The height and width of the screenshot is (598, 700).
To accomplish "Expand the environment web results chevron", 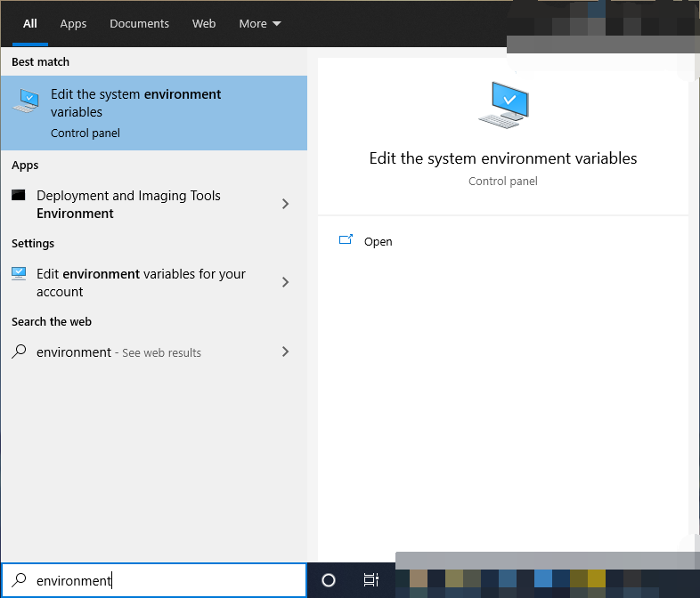I will [285, 352].
